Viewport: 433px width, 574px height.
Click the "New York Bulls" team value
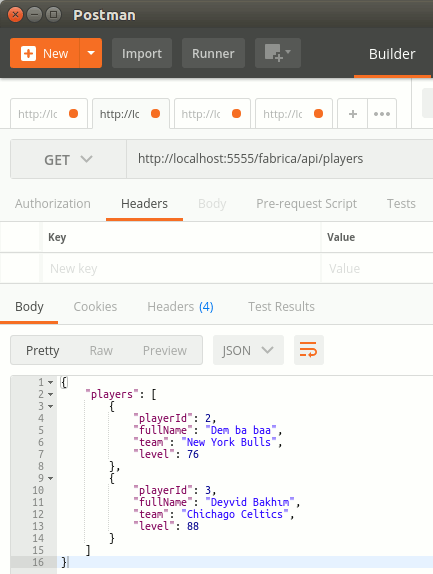tap(229, 442)
